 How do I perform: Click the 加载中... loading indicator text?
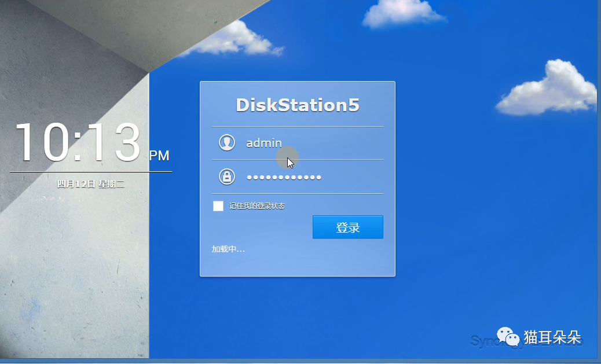[228, 249]
